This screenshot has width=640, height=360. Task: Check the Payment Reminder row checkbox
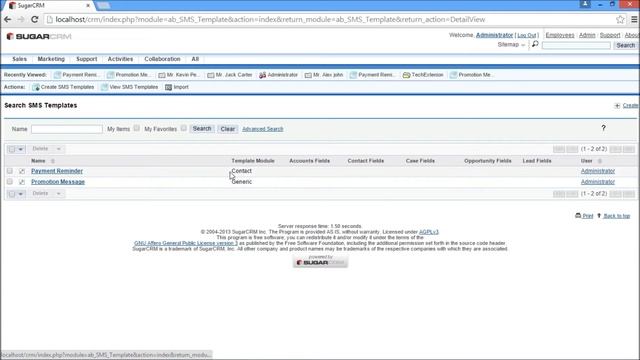click(x=10, y=171)
